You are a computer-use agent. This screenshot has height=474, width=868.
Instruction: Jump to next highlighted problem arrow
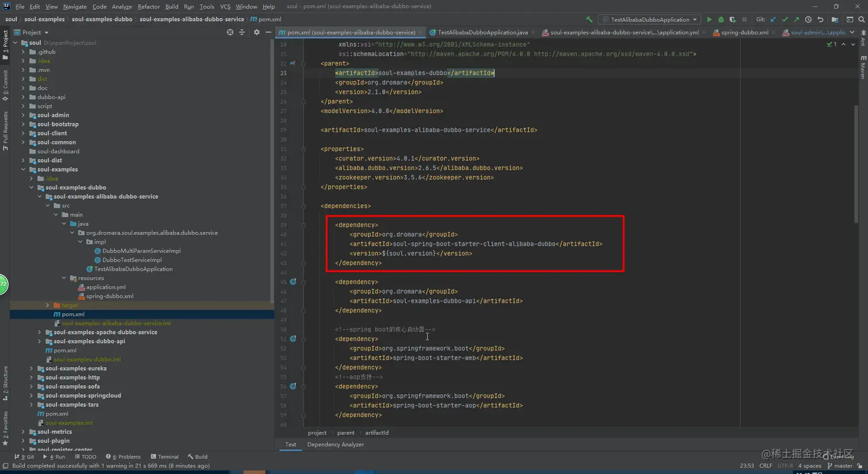pos(853,44)
